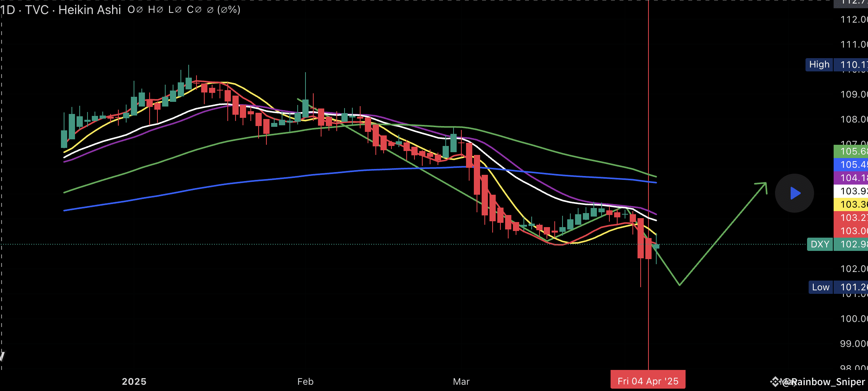The width and height of the screenshot is (868, 391).
Task: Click the blue 105.4 price tag
Action: pos(851,165)
